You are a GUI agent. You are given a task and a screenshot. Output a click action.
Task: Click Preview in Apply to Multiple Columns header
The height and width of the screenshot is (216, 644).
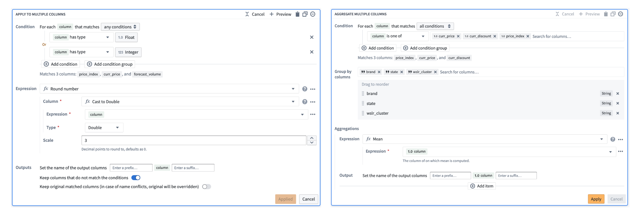click(x=280, y=14)
